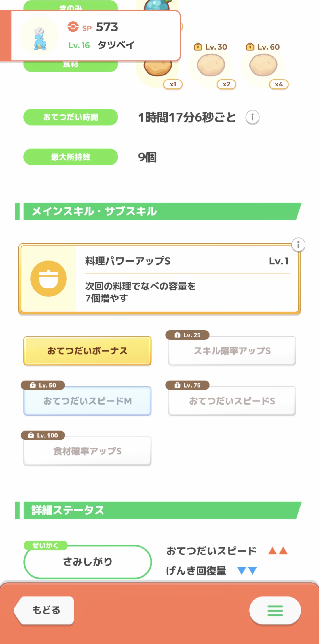This screenshot has height=644, width=319.
Task: Open the green hamburger menu
Action: coord(275,610)
